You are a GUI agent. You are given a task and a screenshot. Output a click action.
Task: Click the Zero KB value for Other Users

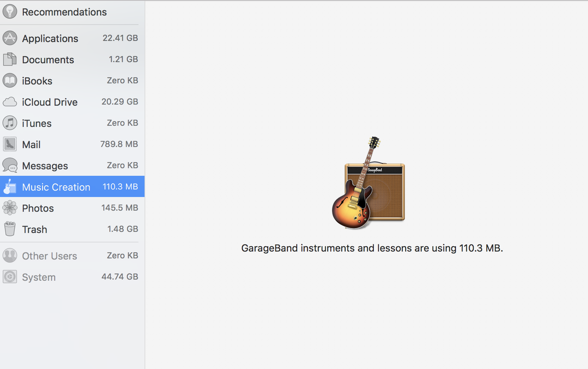point(123,255)
